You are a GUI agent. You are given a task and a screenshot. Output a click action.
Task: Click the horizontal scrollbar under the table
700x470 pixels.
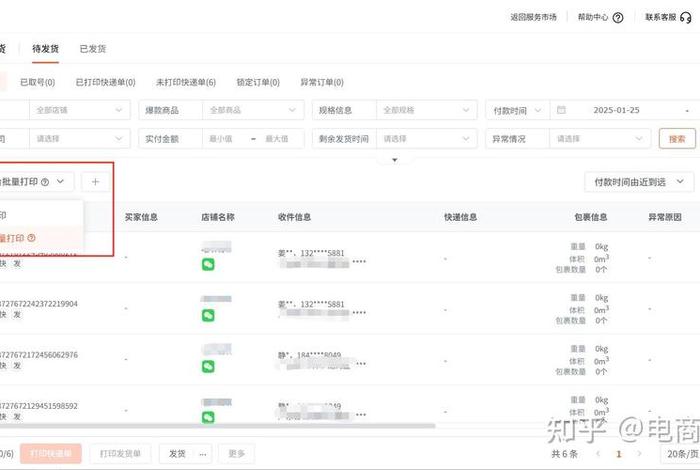click(217, 426)
